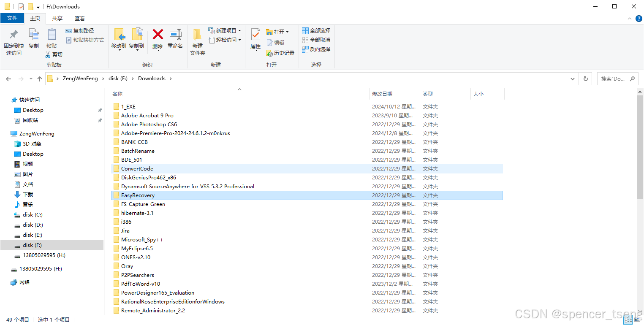The width and height of the screenshot is (644, 325).
Task: Copy the selected EasyRecovery folder
Action: pyautogui.click(x=34, y=40)
